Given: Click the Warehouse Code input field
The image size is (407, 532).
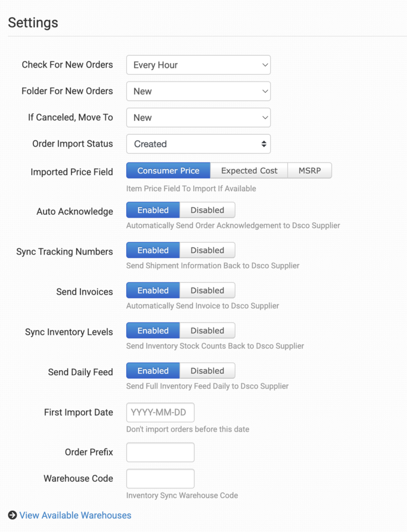Looking at the screenshot, I should (x=160, y=478).
